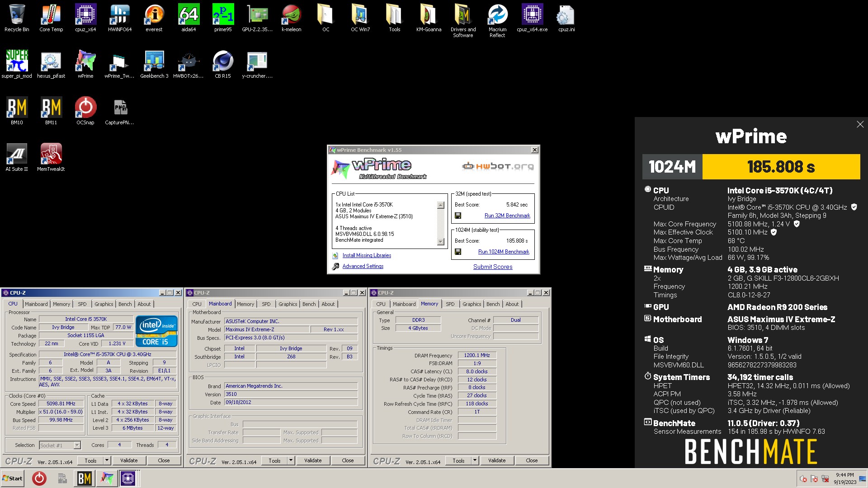Open Bench tab in Mainboard CPU-Z window
The image size is (868, 488).
click(x=309, y=304)
